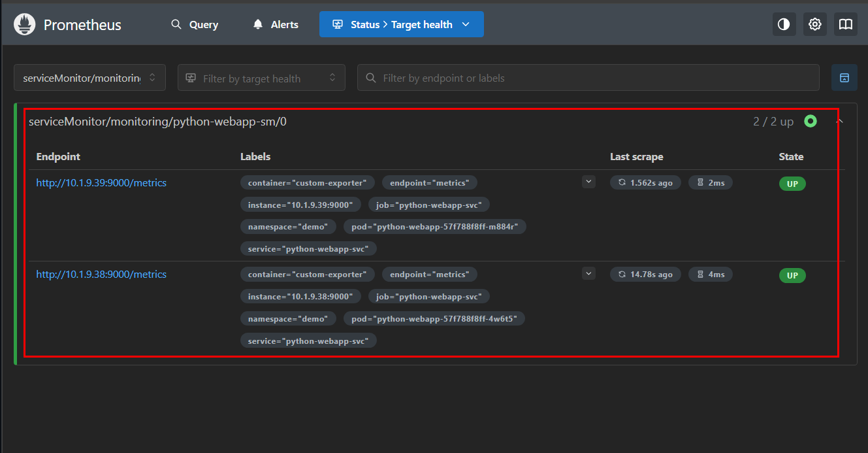
Task: Open the serviceMonitor scrape pool dropdown
Action: pyautogui.click(x=89, y=78)
